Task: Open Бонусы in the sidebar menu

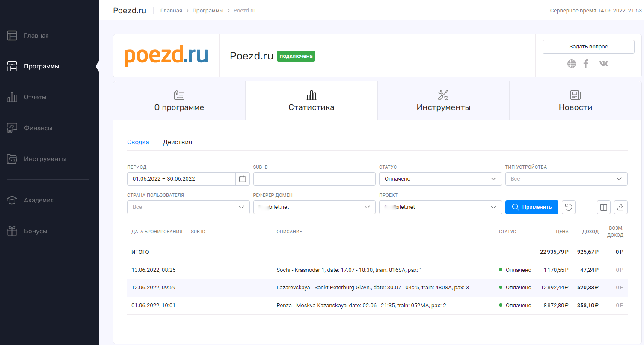Action: [36, 231]
